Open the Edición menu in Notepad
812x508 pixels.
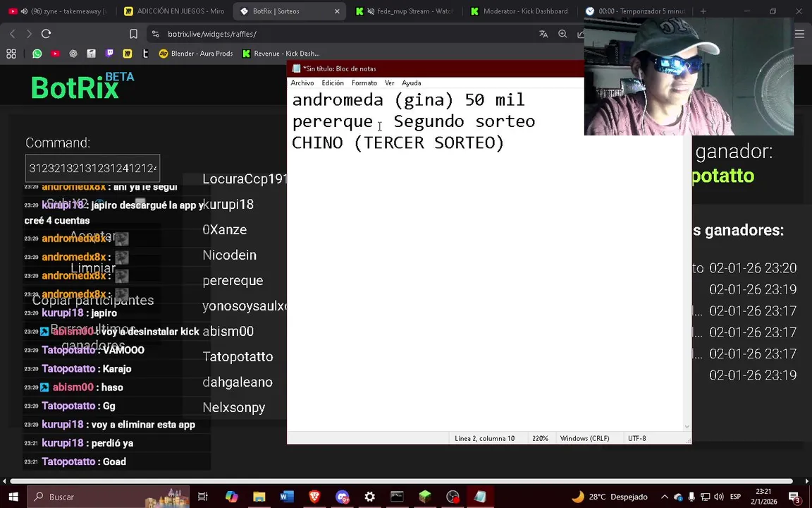coord(333,83)
